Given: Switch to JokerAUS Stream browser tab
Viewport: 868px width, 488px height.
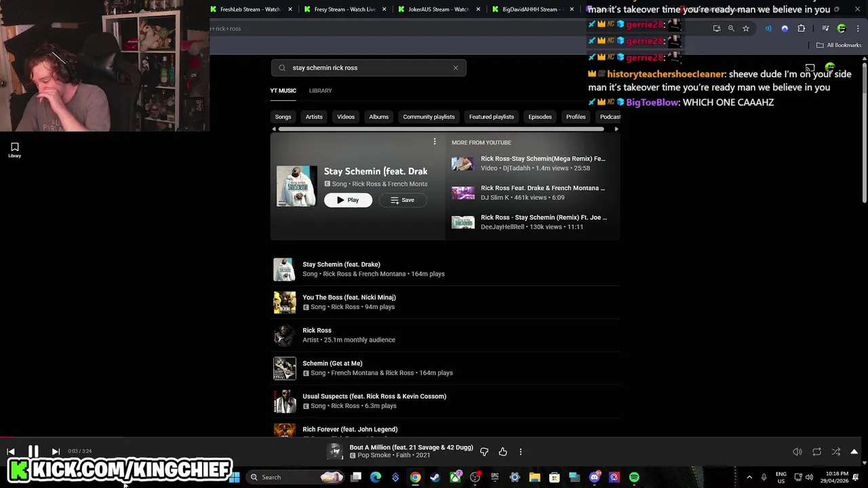Looking at the screenshot, I should pyautogui.click(x=438, y=9).
